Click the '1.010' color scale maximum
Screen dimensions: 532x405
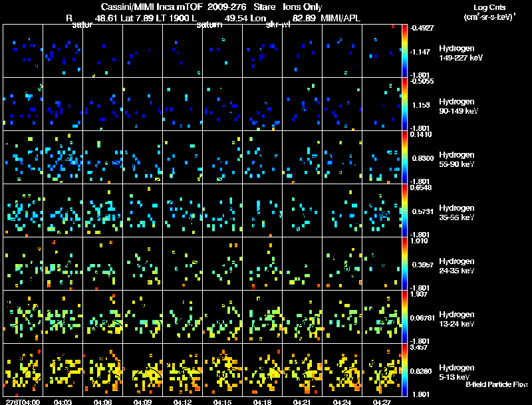coord(419,241)
